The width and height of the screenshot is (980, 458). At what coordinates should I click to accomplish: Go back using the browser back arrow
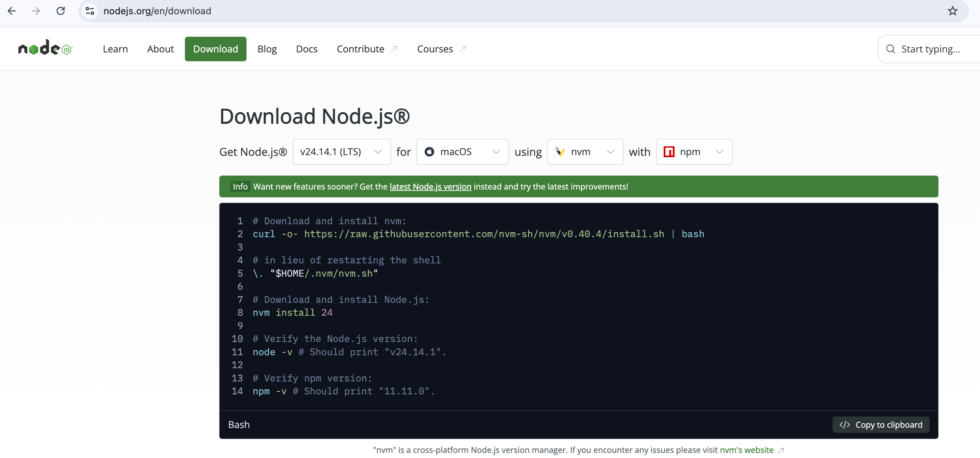click(12, 11)
